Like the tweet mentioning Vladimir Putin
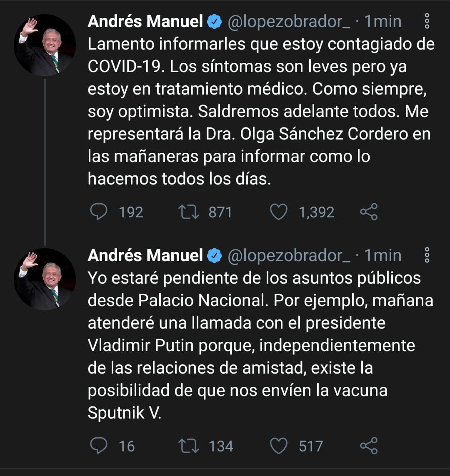450x476 pixels. [x=279, y=446]
